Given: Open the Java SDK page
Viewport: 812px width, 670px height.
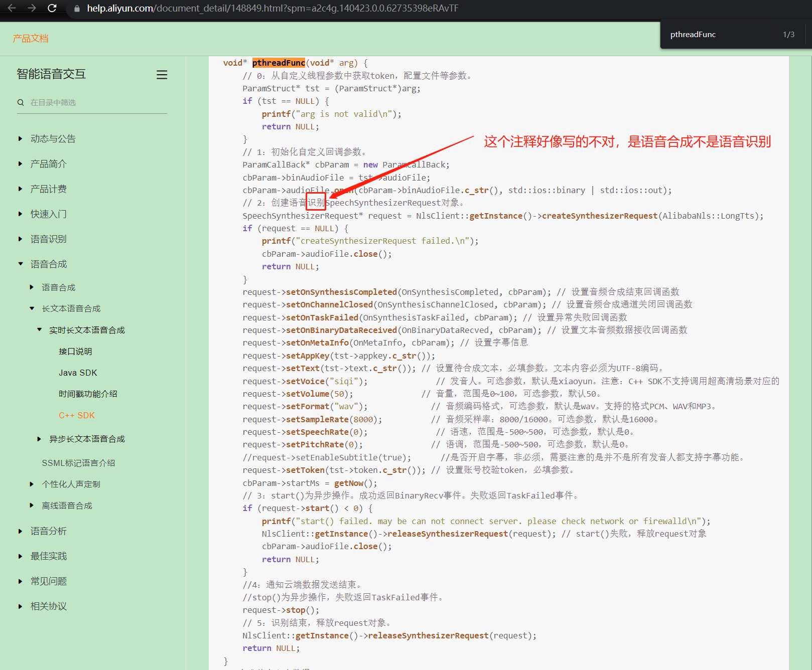Looking at the screenshot, I should point(78,373).
